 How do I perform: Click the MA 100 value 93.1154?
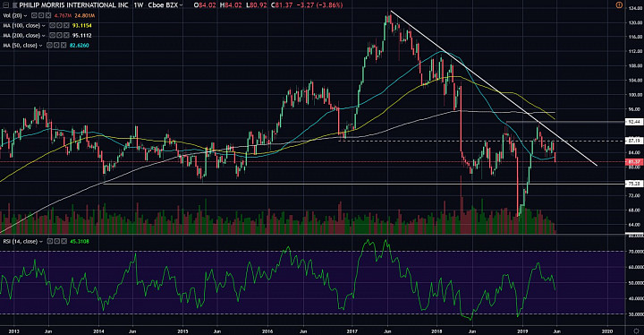[x=82, y=25]
